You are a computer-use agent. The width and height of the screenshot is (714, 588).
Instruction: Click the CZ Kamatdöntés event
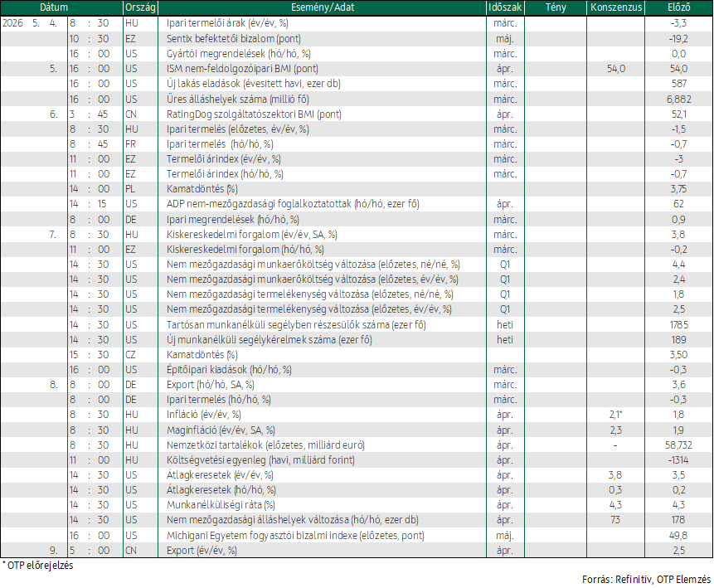coord(202,355)
